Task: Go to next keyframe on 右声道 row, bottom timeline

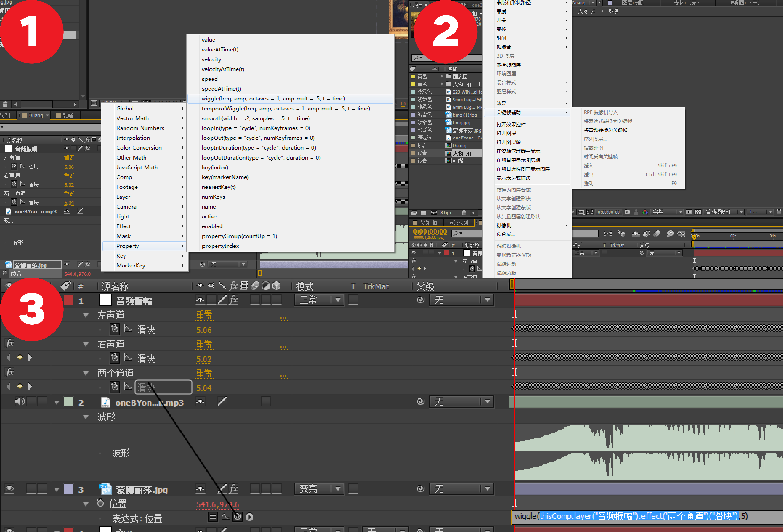Action: pyautogui.click(x=30, y=357)
